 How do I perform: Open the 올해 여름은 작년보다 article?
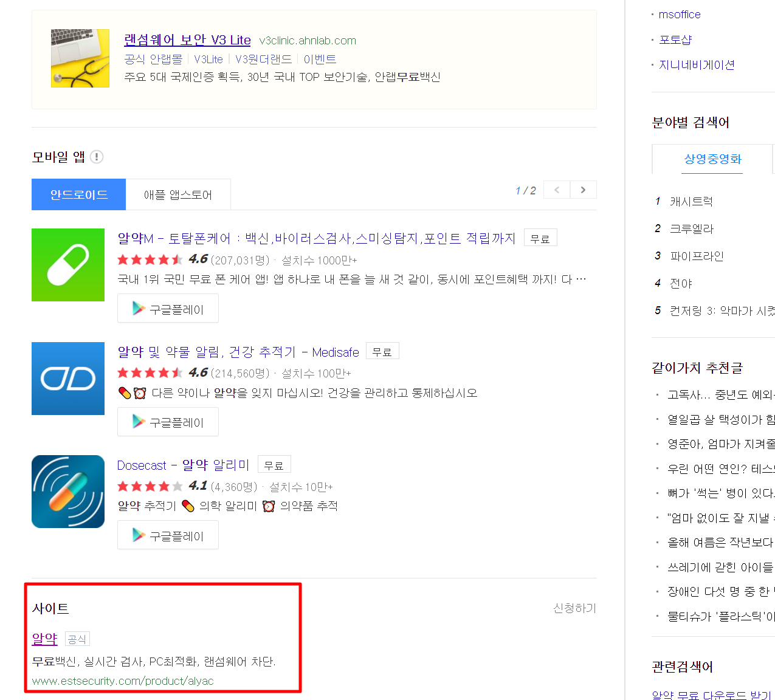point(721,542)
